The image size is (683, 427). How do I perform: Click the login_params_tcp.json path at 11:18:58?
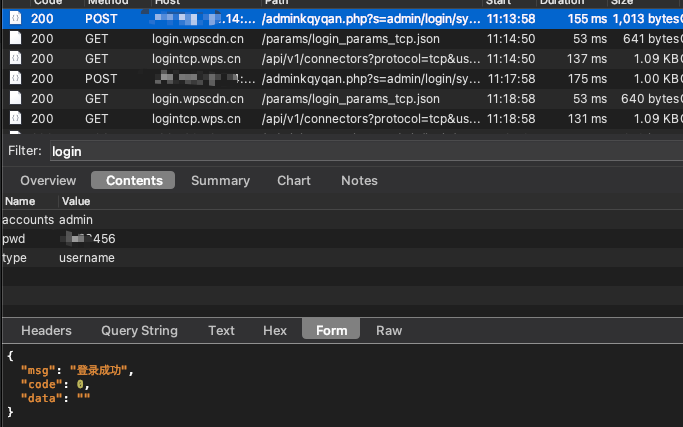351,99
